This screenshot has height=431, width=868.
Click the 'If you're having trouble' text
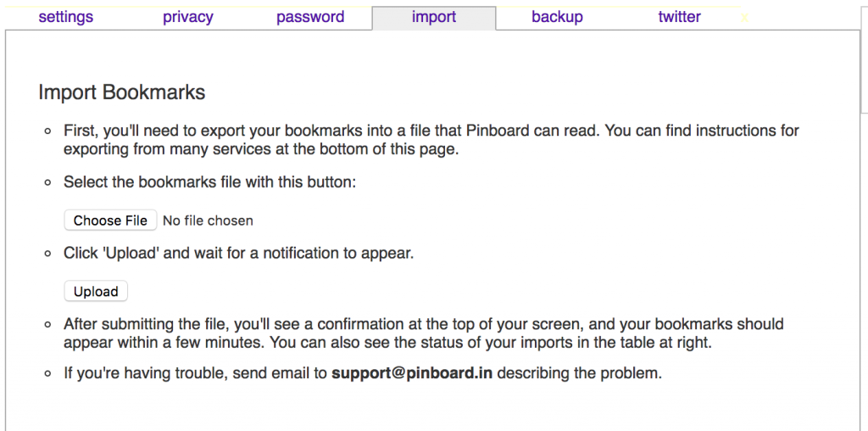click(195, 373)
